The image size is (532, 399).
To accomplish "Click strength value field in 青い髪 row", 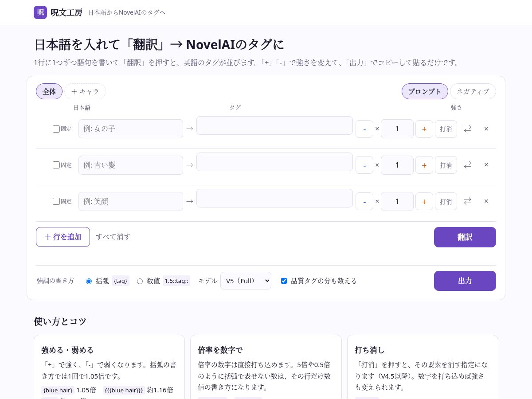I will point(397,165).
